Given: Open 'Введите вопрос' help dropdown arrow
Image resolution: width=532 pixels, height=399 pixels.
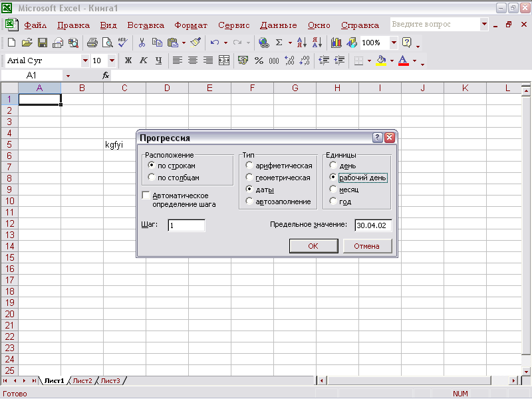Looking at the screenshot, I should 485,24.
